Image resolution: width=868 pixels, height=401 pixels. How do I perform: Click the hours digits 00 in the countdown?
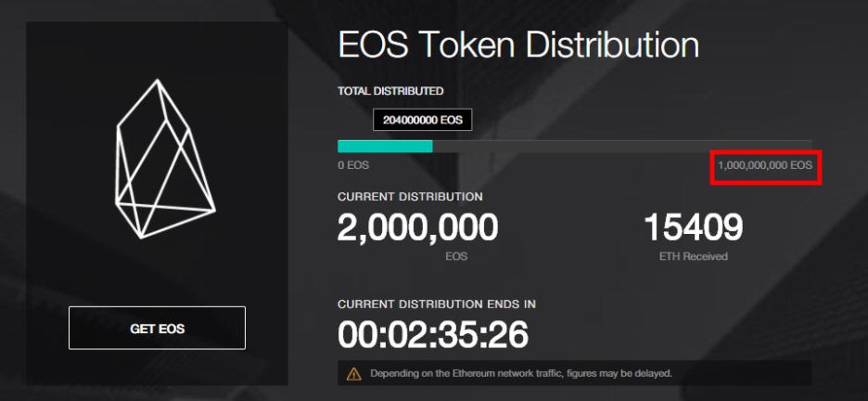[358, 335]
